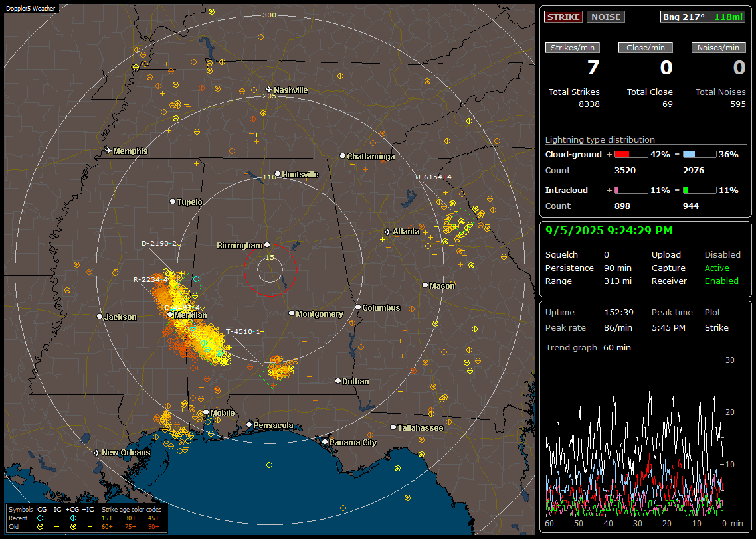Click the intracloud positive count 898
The height and width of the screenshot is (539, 756).
point(622,206)
